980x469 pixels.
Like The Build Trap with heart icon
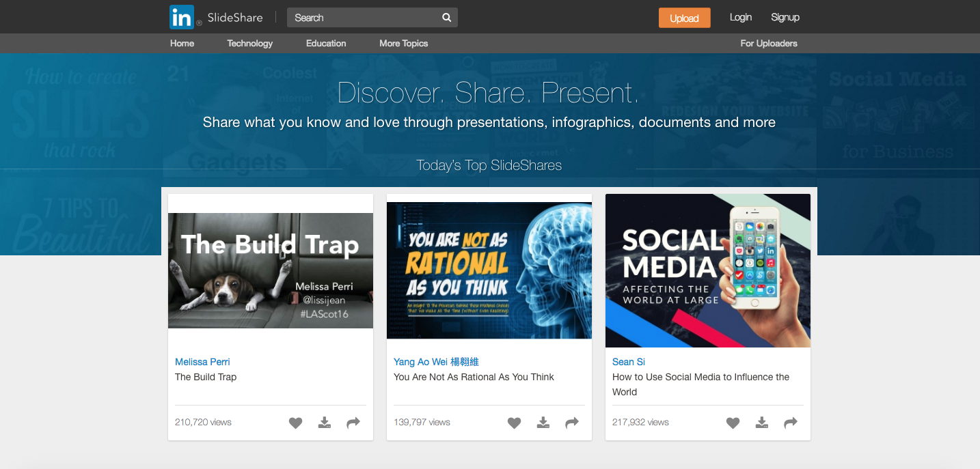(x=295, y=423)
